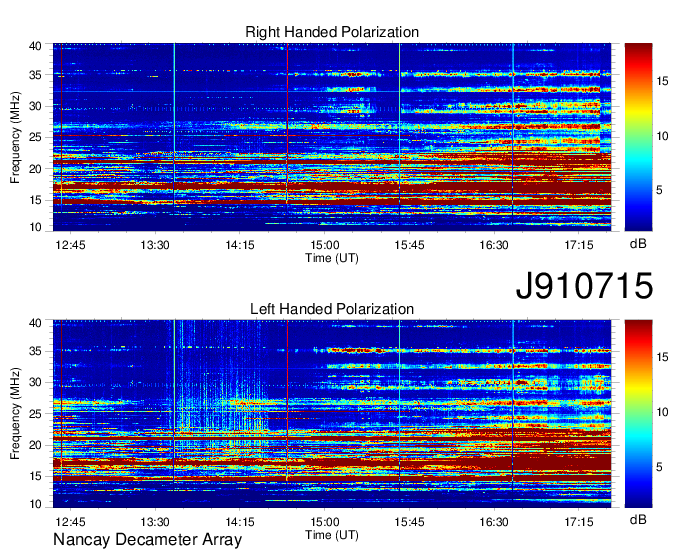Screen dimensions: 680x552
Task: Click the 15:45 tick label on top plot
Action: (409, 245)
